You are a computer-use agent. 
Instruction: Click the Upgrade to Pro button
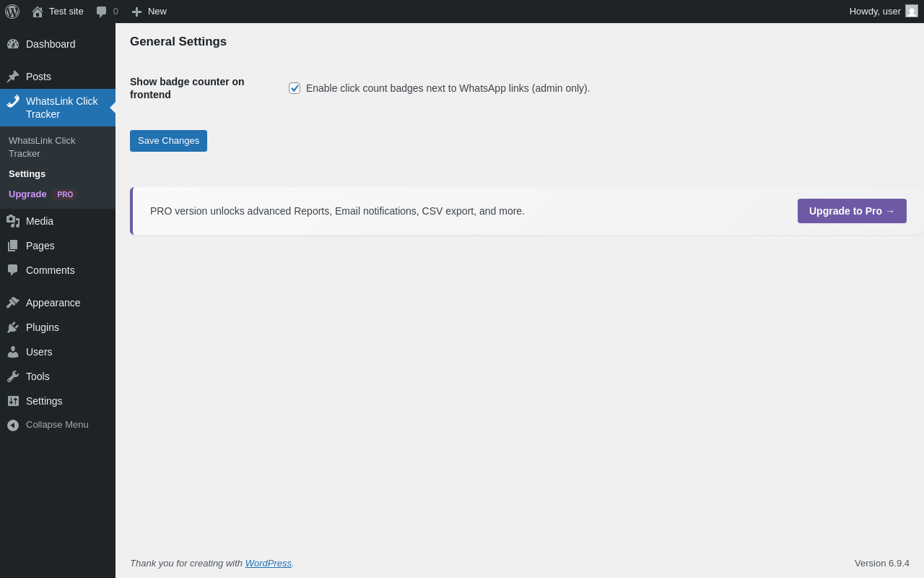coord(852,211)
